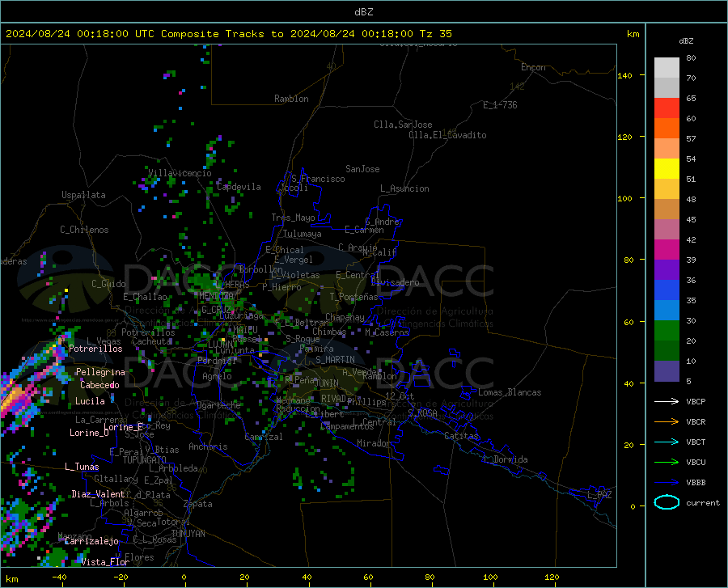Click the white VBCP arrow legend icon
Viewport: 728px width, 588px height.
(667, 401)
